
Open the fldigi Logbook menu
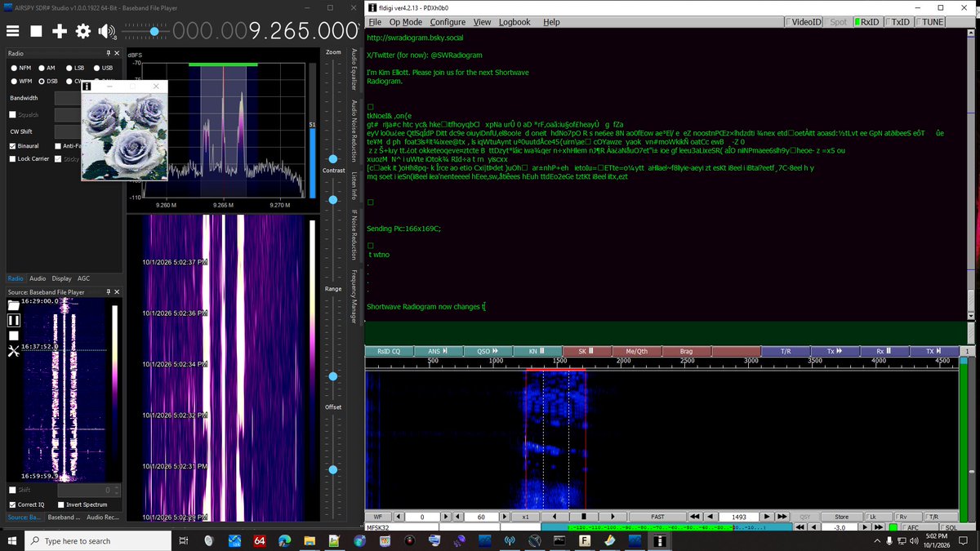[514, 22]
